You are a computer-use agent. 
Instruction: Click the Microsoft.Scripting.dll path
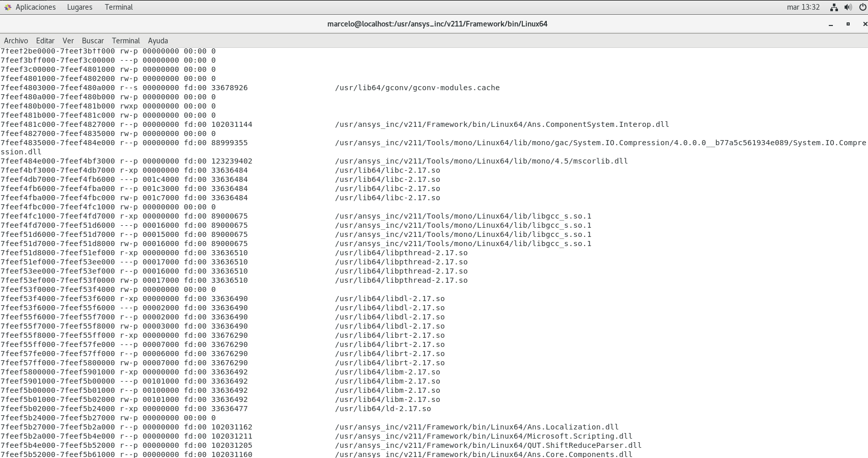pos(484,436)
